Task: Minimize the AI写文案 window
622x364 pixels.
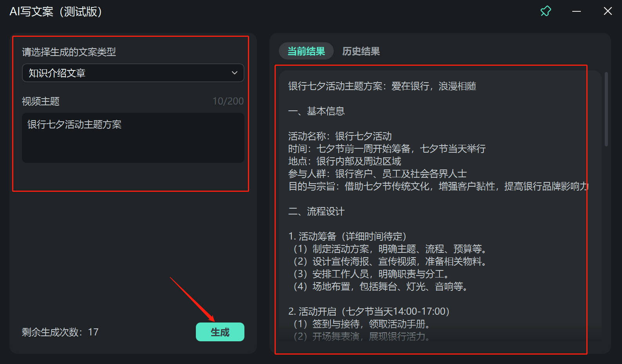Action: 577,11
